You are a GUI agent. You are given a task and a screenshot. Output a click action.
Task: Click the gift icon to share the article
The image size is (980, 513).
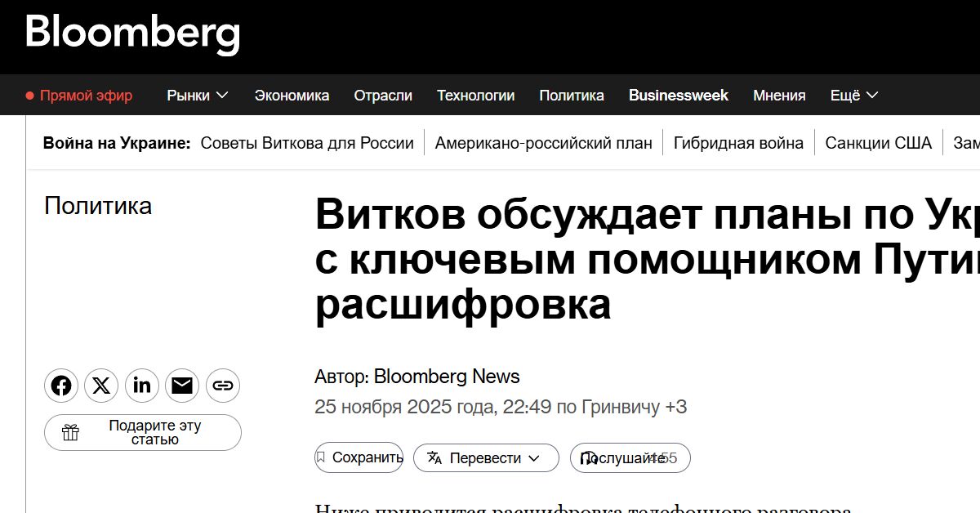point(72,432)
